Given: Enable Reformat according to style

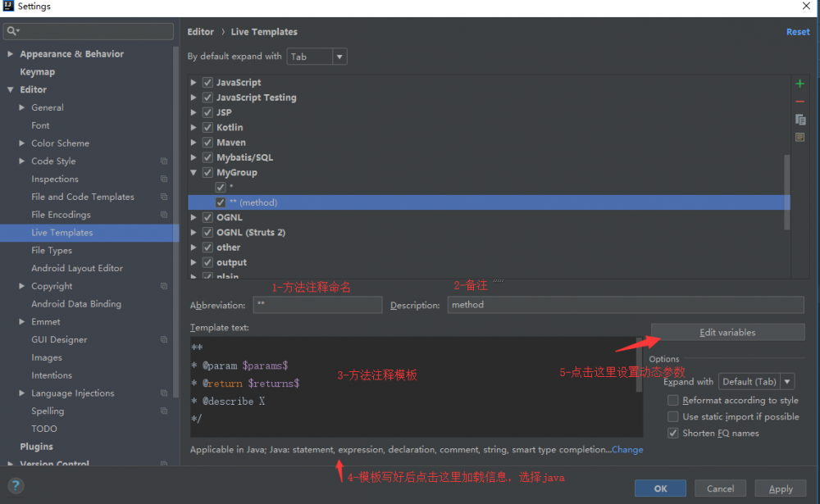Looking at the screenshot, I should tap(673, 400).
